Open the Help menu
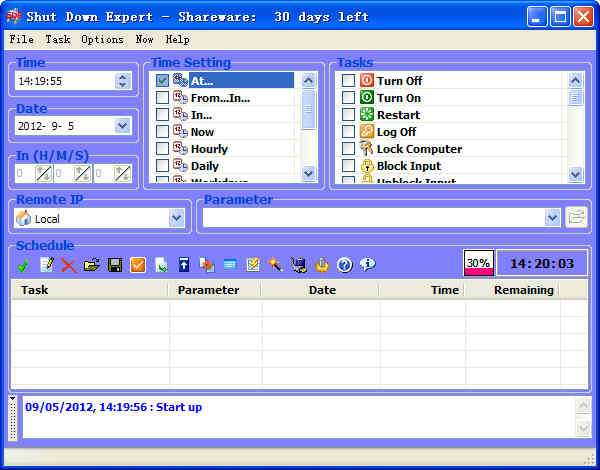This screenshot has width=600, height=470. pyautogui.click(x=177, y=39)
